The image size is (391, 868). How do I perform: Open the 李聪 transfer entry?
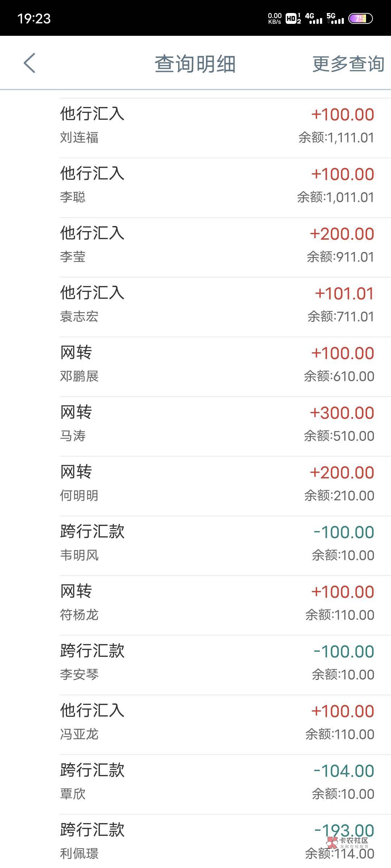[x=217, y=185]
